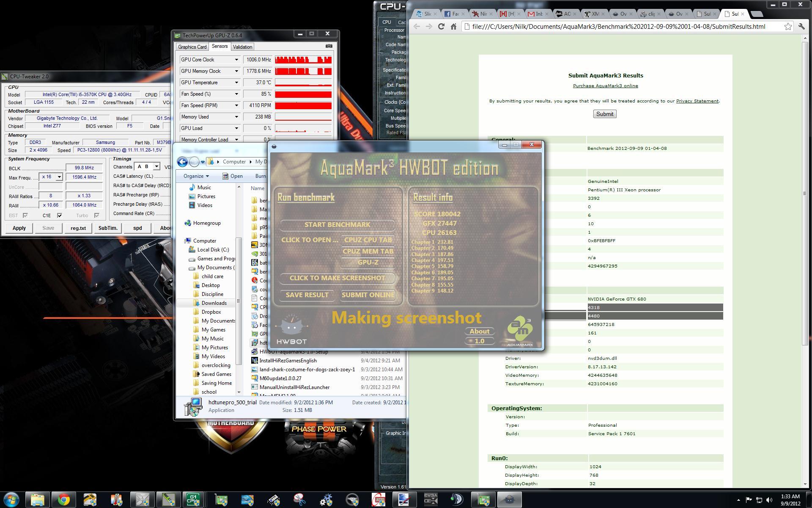Click the Submit results button
Screen dimensions: 812x508
coord(605,114)
